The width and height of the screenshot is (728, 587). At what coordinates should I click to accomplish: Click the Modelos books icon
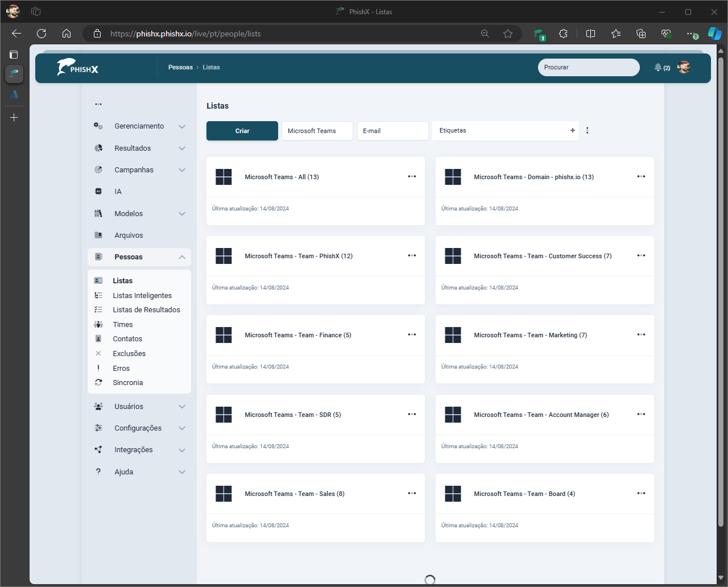tap(98, 213)
